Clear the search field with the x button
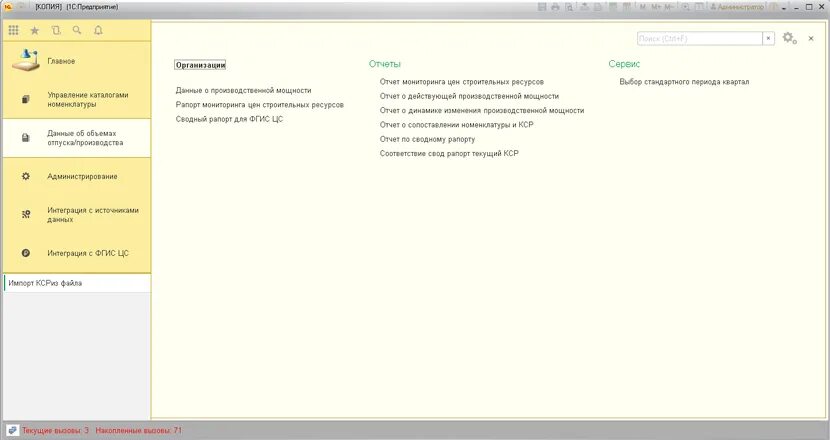The height and width of the screenshot is (440, 830). pos(769,39)
